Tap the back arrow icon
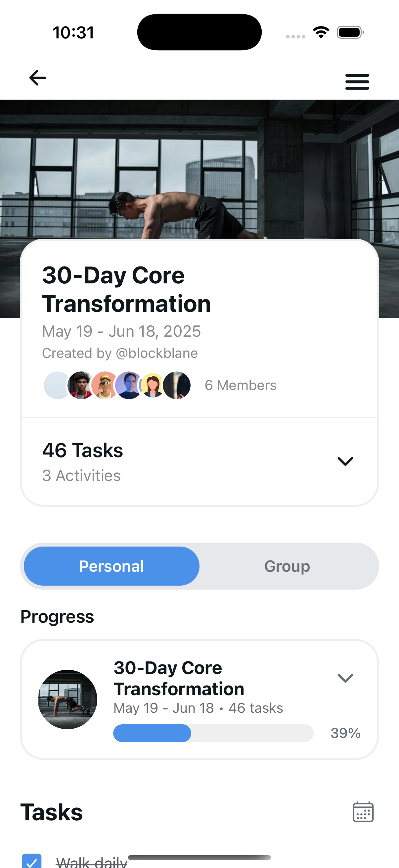 [x=38, y=78]
